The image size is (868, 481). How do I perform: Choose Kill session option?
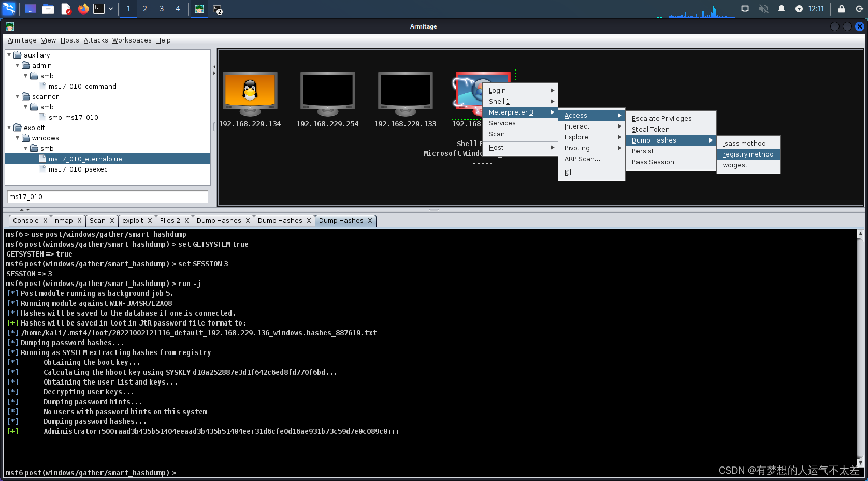tap(591, 173)
